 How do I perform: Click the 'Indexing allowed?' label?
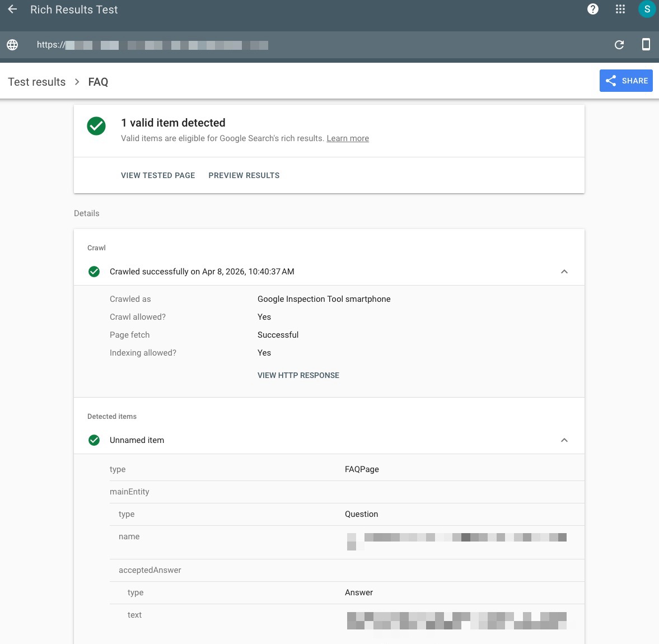(143, 353)
